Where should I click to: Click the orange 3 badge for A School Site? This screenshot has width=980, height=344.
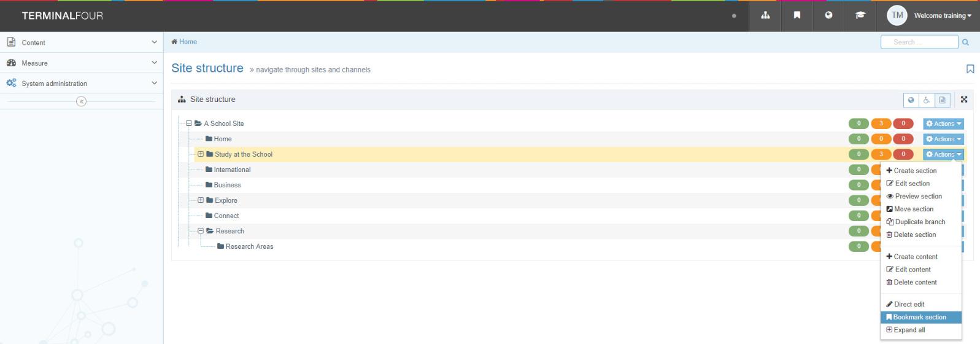(x=881, y=123)
